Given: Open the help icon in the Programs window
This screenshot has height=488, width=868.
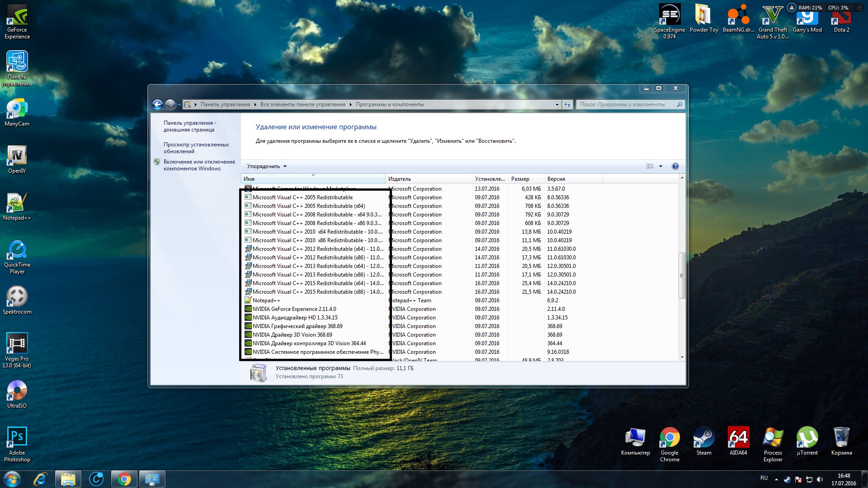Looking at the screenshot, I should coord(675,166).
